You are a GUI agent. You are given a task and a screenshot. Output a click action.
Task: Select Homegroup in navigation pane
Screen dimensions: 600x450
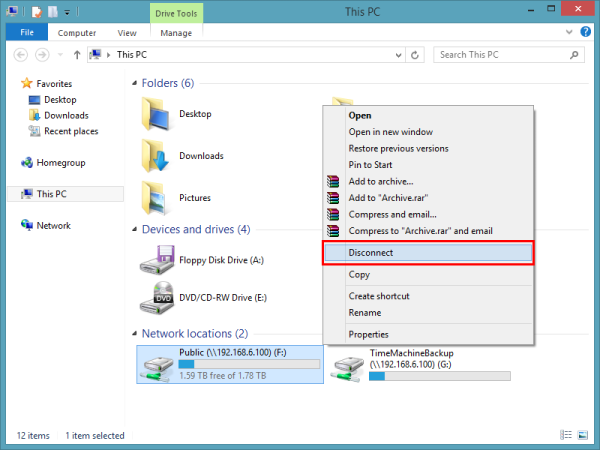click(x=53, y=163)
